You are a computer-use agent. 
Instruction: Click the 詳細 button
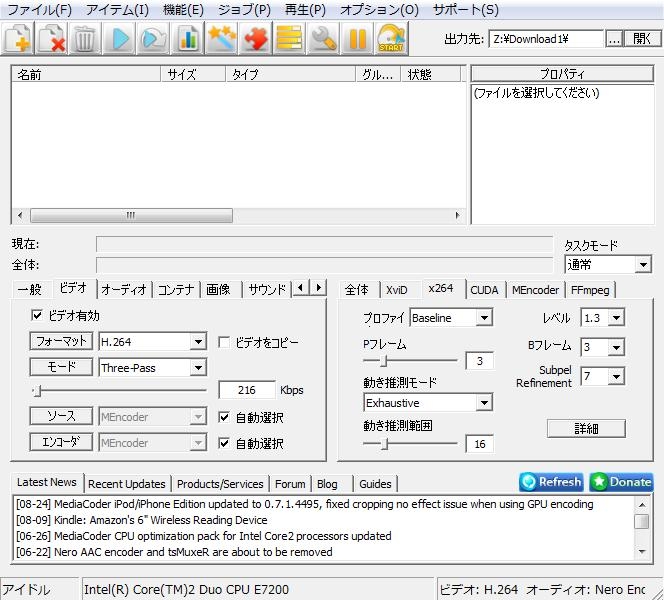click(586, 428)
